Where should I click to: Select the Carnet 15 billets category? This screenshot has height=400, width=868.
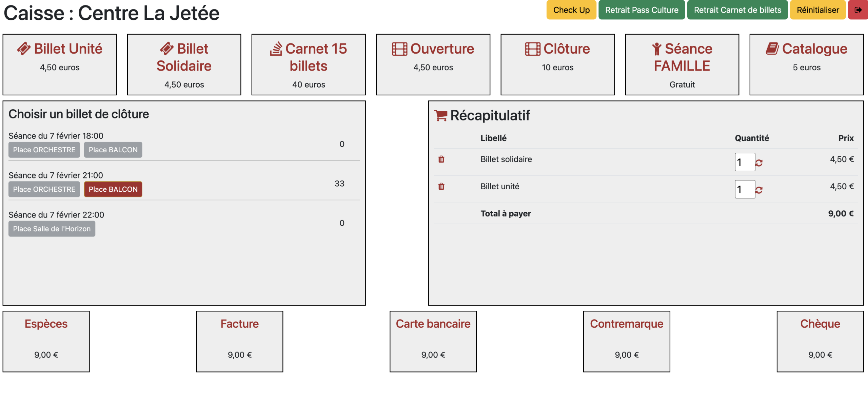click(308, 64)
